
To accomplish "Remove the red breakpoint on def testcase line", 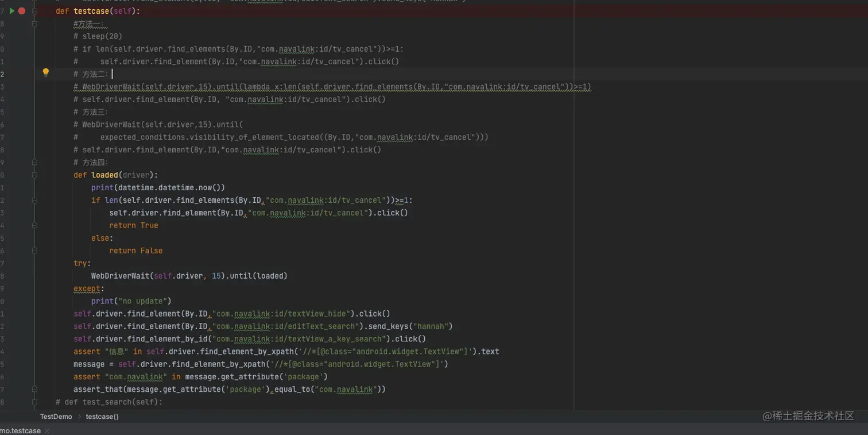I will 22,11.
